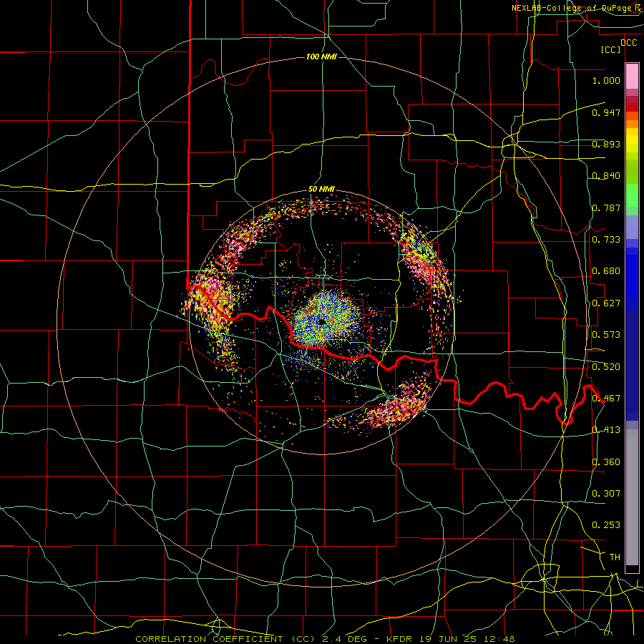The height and width of the screenshot is (644, 644).
Task: Click the 0.947 legend value
Action: 606,112
